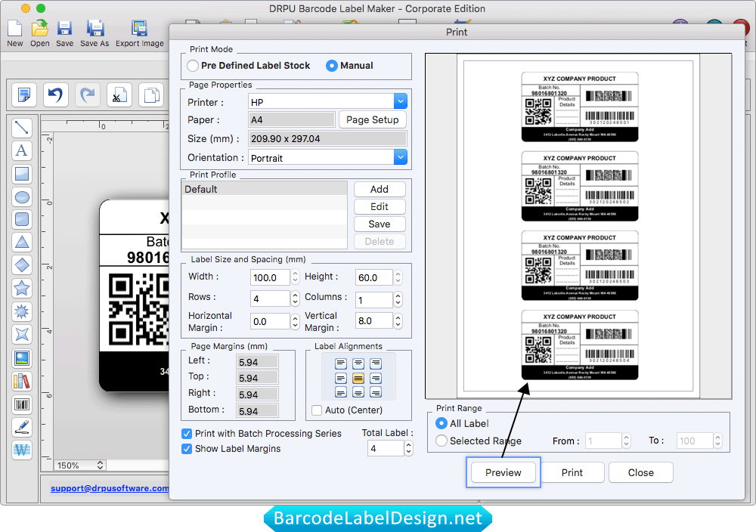Toggle Show Label Margins checkbox
This screenshot has height=532, width=756.
tap(187, 449)
